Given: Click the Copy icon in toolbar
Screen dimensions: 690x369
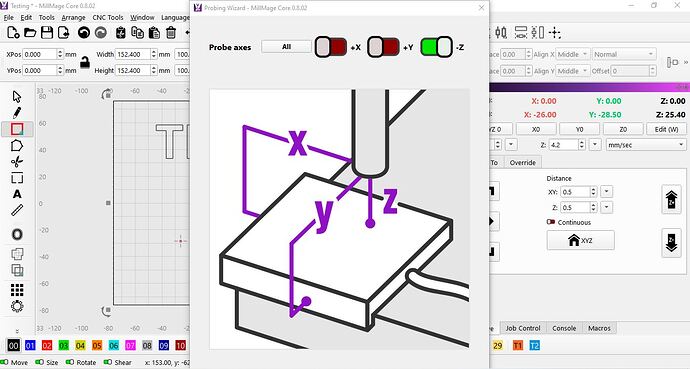Looking at the screenshot, I should click(x=137, y=33).
